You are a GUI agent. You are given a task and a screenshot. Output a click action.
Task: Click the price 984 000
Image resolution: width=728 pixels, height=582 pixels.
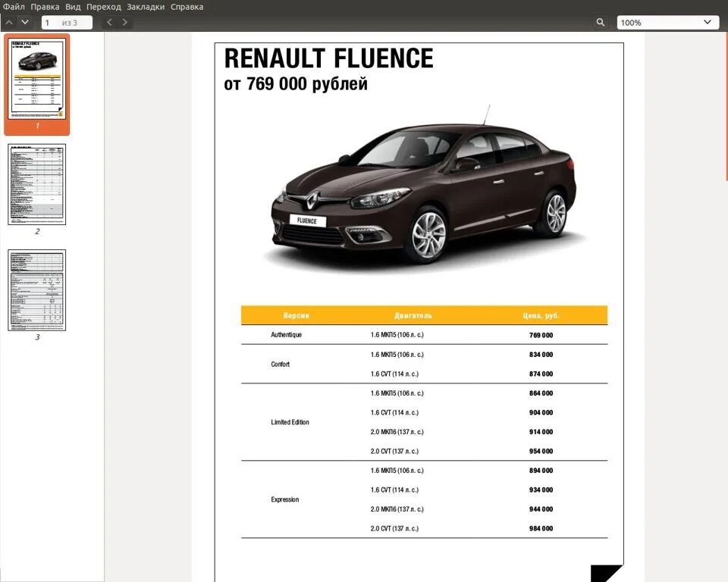(x=541, y=529)
